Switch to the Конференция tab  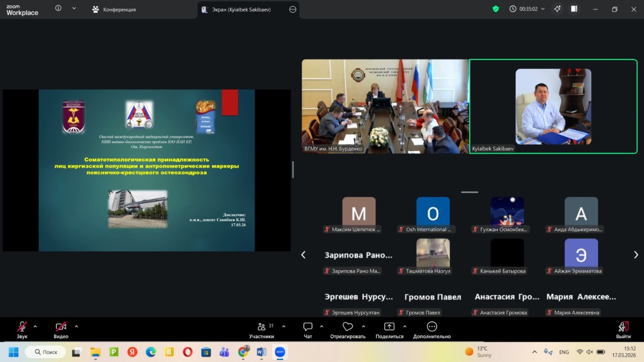point(114,9)
